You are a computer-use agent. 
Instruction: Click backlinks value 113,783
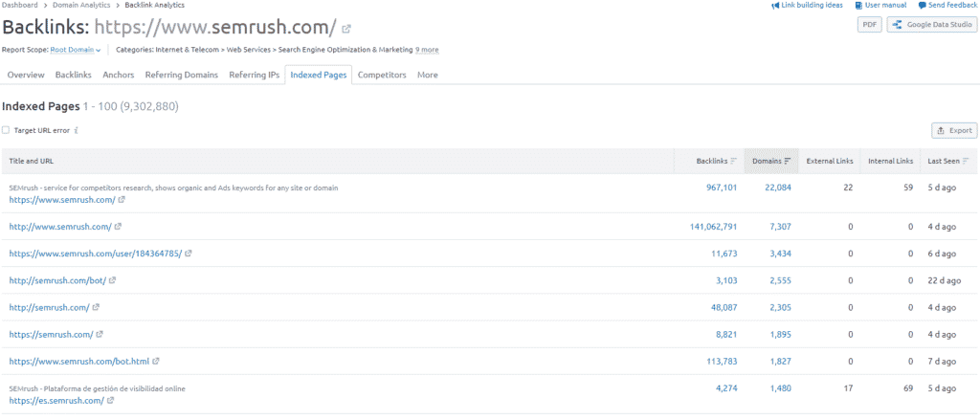[722, 362]
